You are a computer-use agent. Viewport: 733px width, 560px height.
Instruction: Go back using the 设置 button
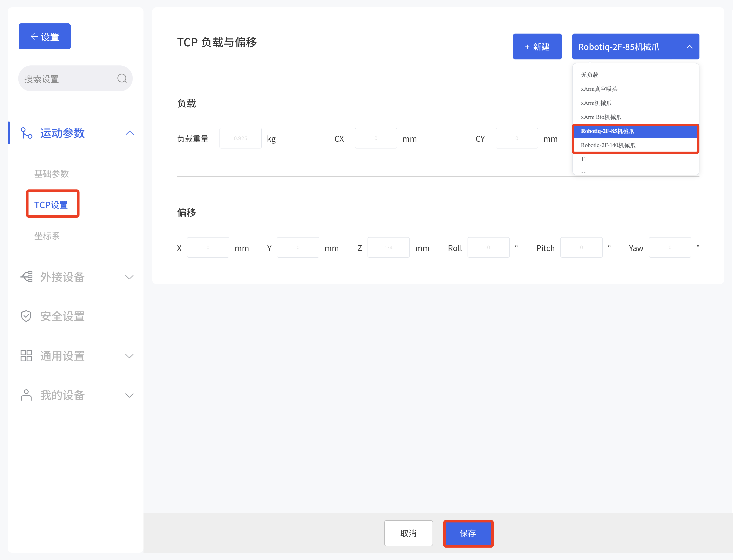coord(44,36)
